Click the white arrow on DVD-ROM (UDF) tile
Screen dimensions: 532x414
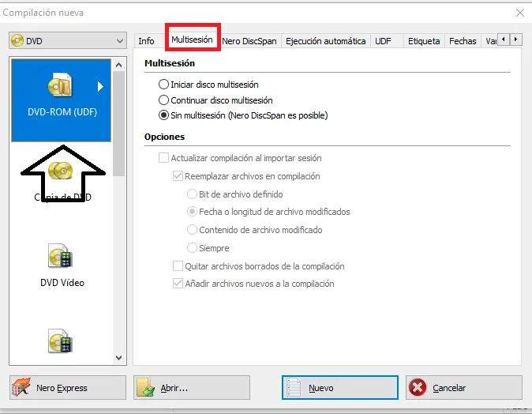(100, 86)
